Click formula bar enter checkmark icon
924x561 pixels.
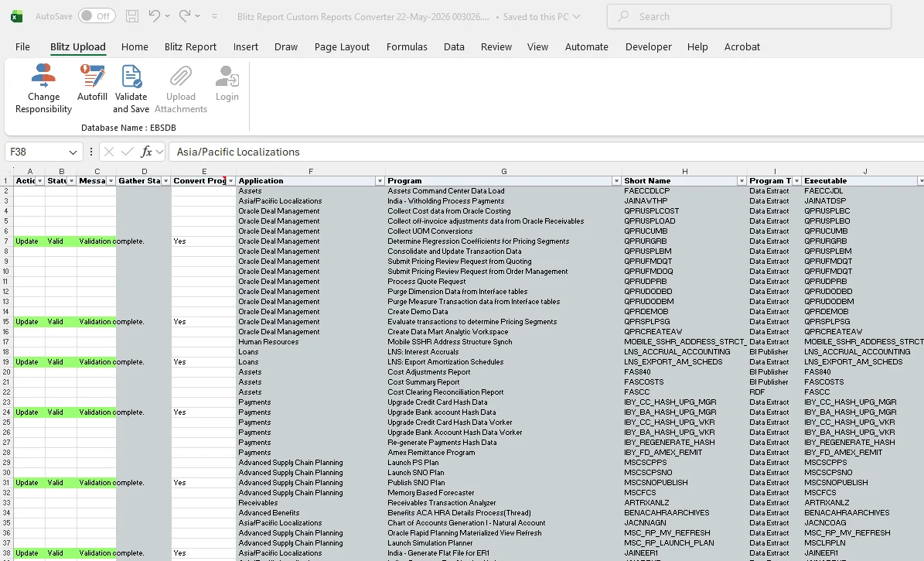tap(128, 152)
